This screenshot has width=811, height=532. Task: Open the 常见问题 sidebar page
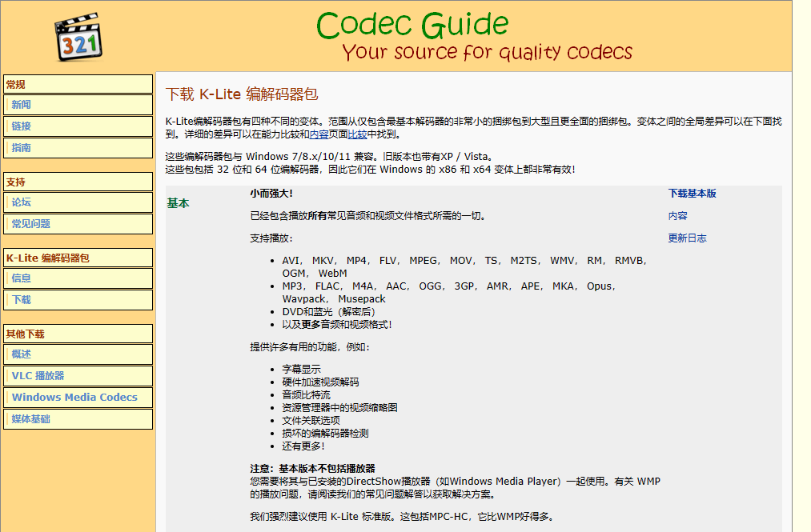coord(31,224)
